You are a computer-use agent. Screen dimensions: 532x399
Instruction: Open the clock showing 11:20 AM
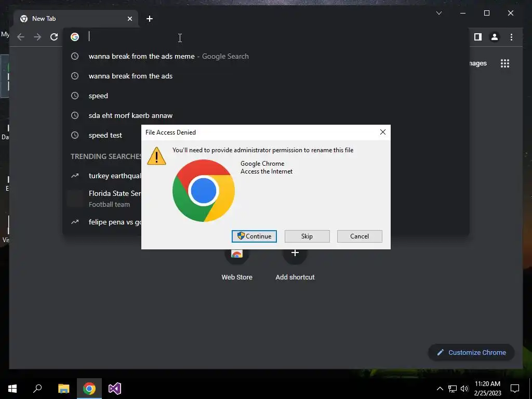pyautogui.click(x=487, y=389)
